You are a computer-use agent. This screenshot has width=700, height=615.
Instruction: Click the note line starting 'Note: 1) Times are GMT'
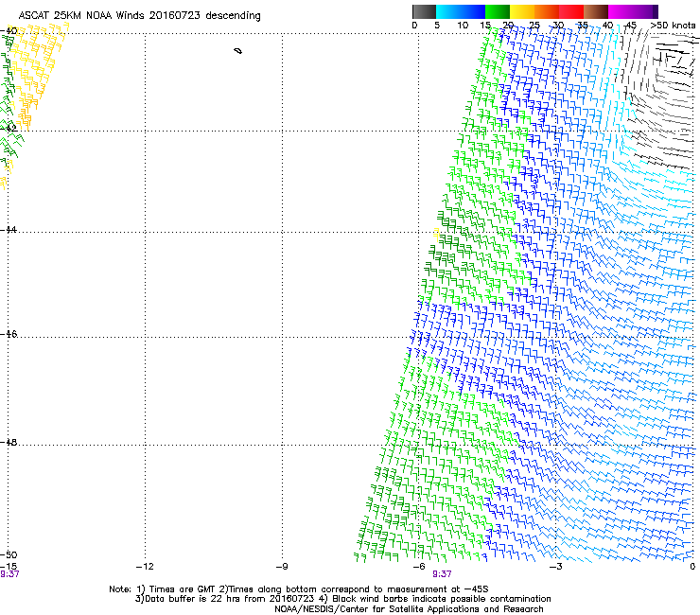(299, 589)
